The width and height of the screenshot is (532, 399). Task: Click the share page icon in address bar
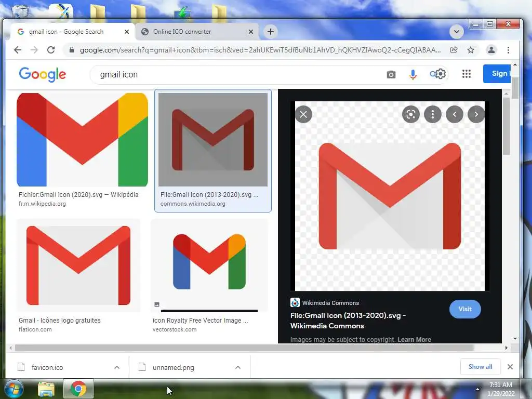tap(454, 50)
